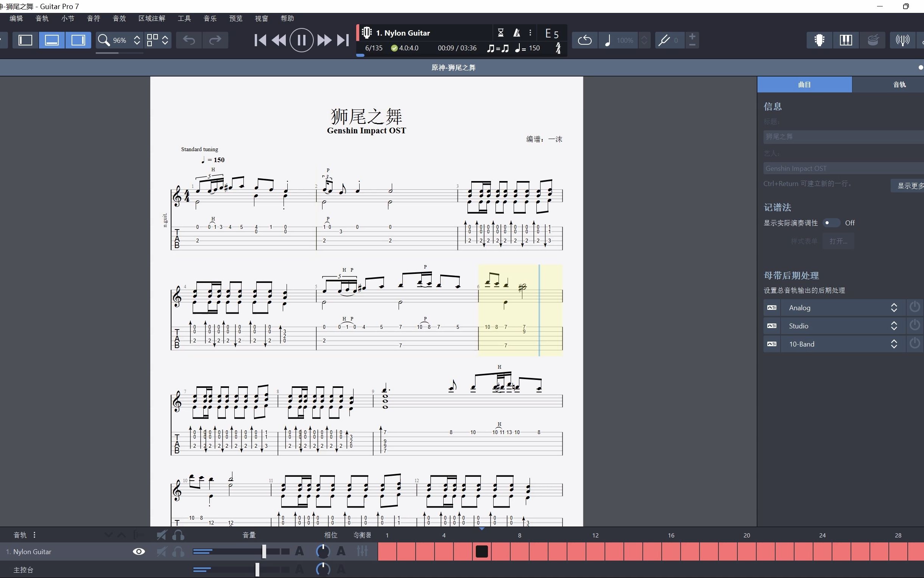Switch to the 曲目 tab
The width and height of the screenshot is (924, 578).
pyautogui.click(x=804, y=84)
